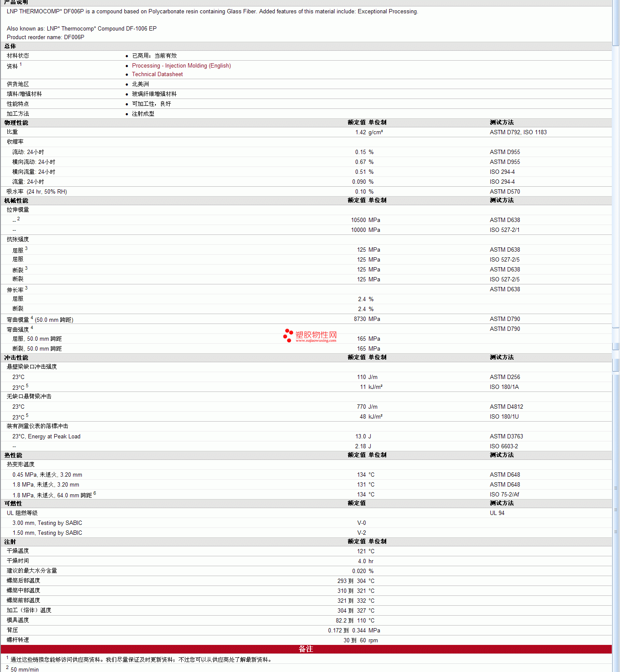This screenshot has width=620, height=672.
Task: Click the 干燥时间 row label
Action: tap(18, 561)
